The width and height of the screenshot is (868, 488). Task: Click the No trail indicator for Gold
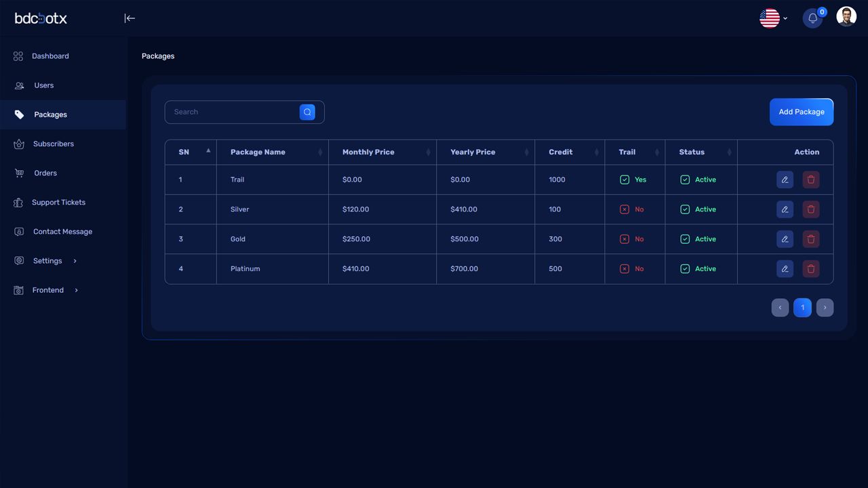(x=632, y=239)
